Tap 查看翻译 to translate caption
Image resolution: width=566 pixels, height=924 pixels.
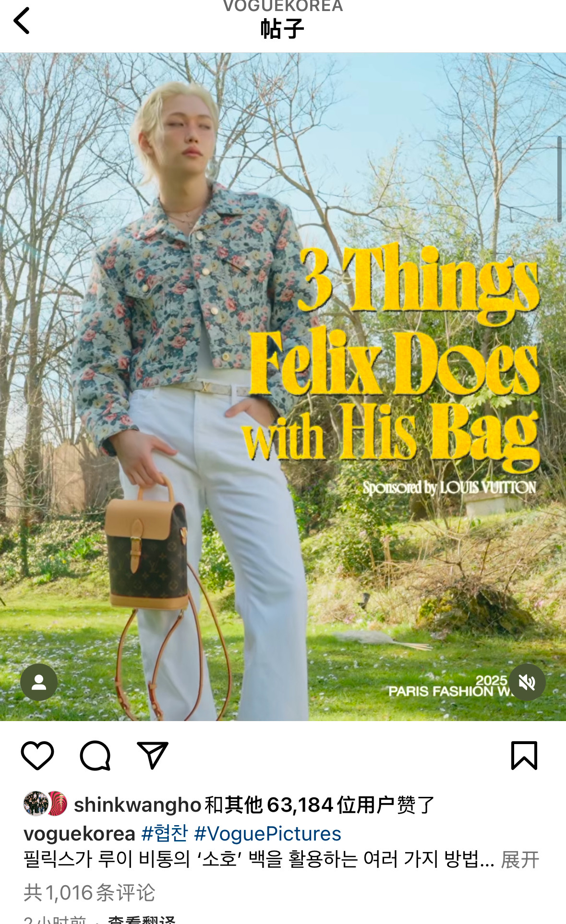click(x=142, y=919)
